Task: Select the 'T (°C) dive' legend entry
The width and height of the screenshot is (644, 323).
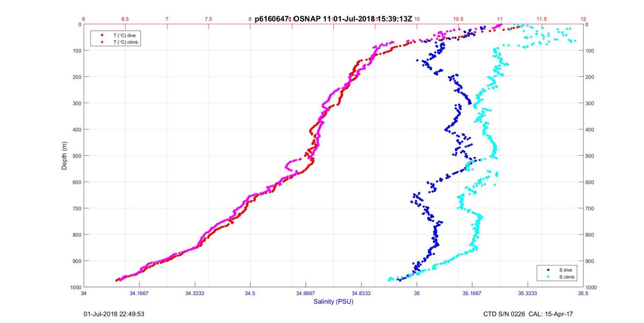Action: (124, 35)
